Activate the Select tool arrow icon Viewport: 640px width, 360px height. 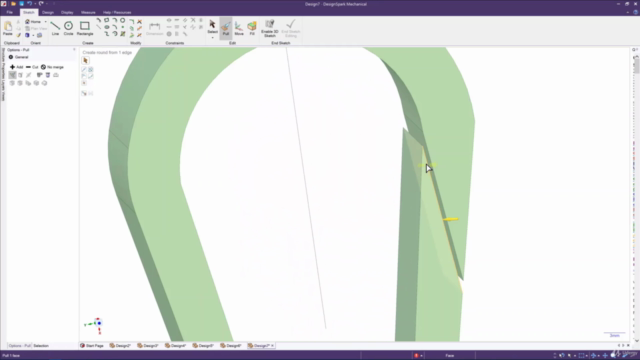pyautogui.click(x=212, y=24)
